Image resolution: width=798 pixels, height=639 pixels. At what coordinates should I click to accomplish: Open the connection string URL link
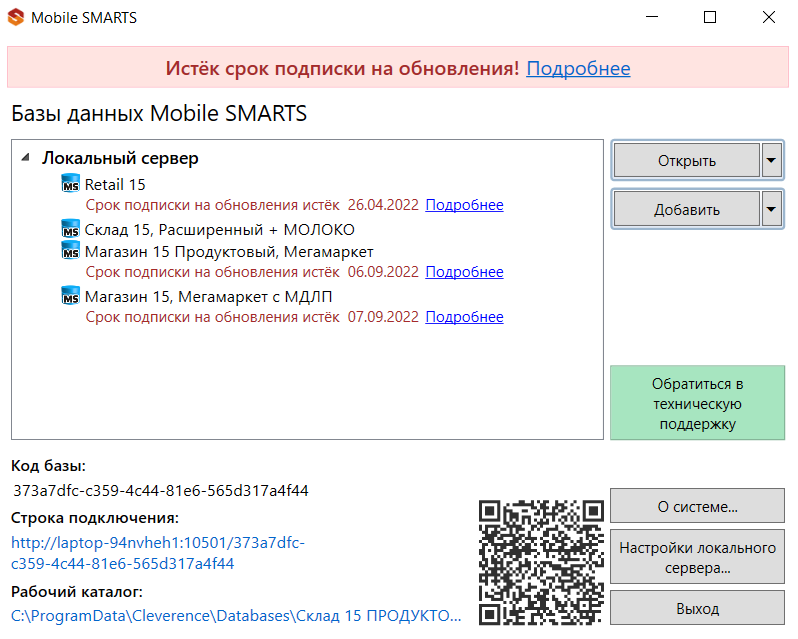pyautogui.click(x=158, y=553)
